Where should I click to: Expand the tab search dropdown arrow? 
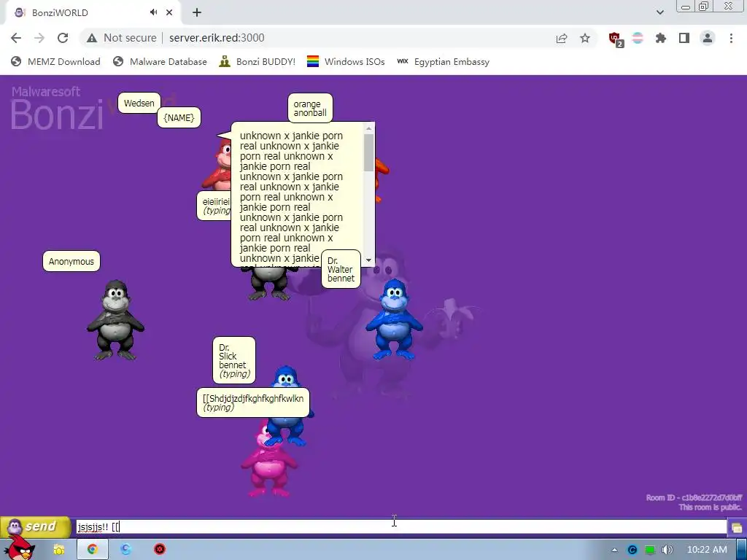(x=659, y=12)
